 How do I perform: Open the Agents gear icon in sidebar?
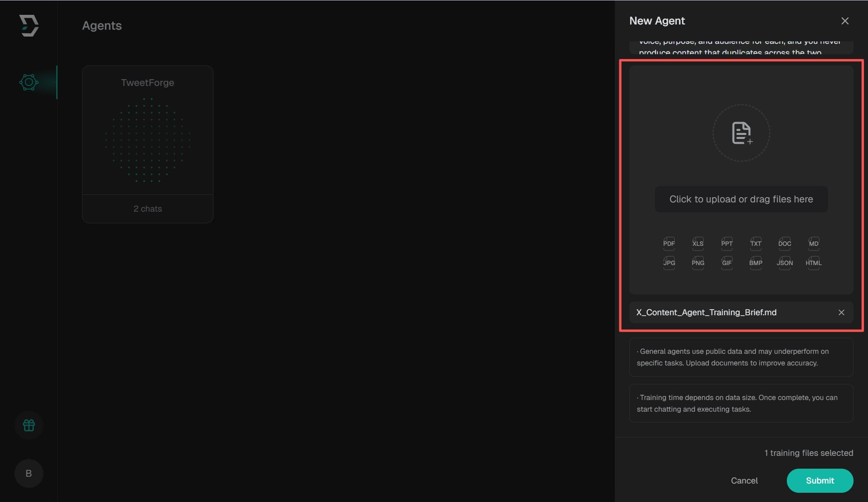pyautogui.click(x=29, y=82)
